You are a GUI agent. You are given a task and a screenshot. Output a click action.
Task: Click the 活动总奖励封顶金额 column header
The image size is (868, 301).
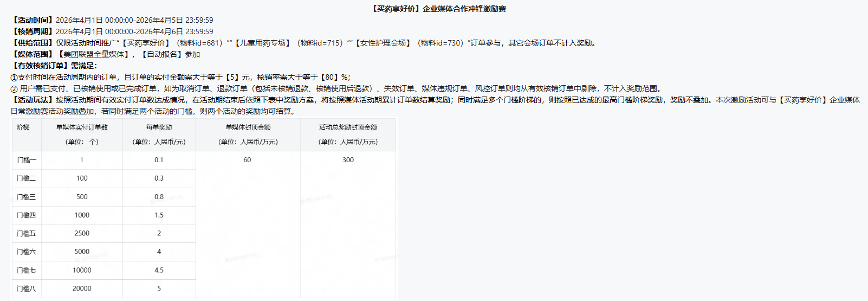[x=348, y=127]
